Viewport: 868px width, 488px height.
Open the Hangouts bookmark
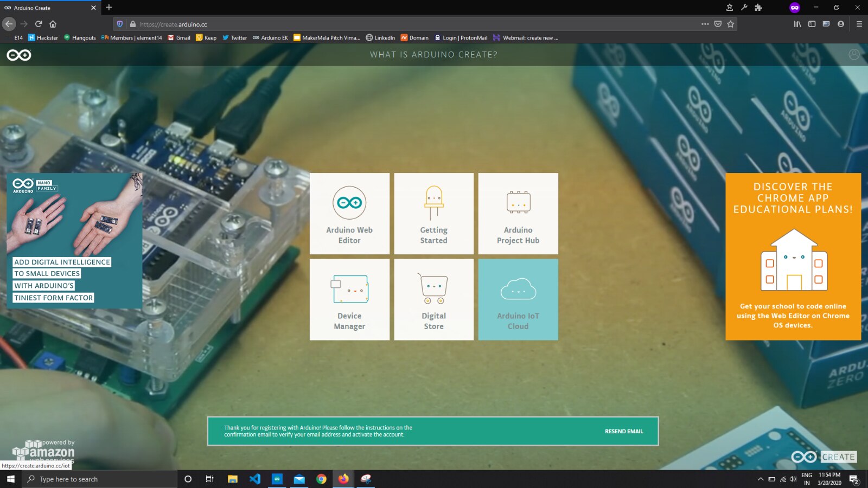80,38
